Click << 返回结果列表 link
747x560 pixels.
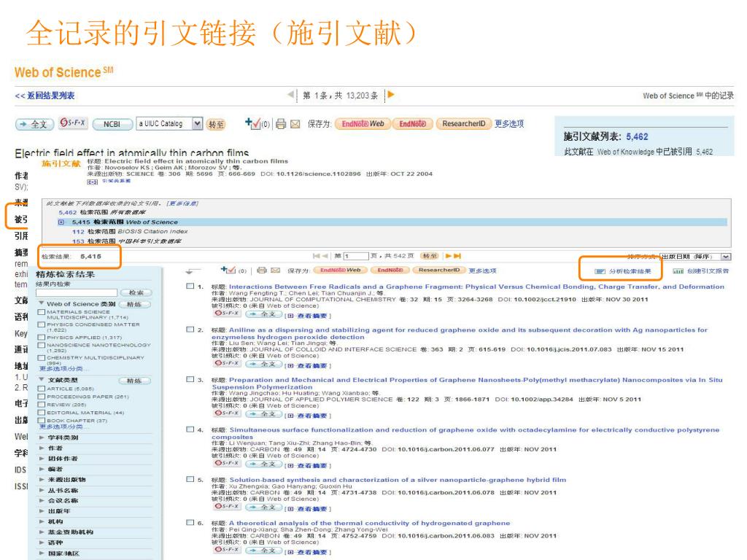pos(44,96)
